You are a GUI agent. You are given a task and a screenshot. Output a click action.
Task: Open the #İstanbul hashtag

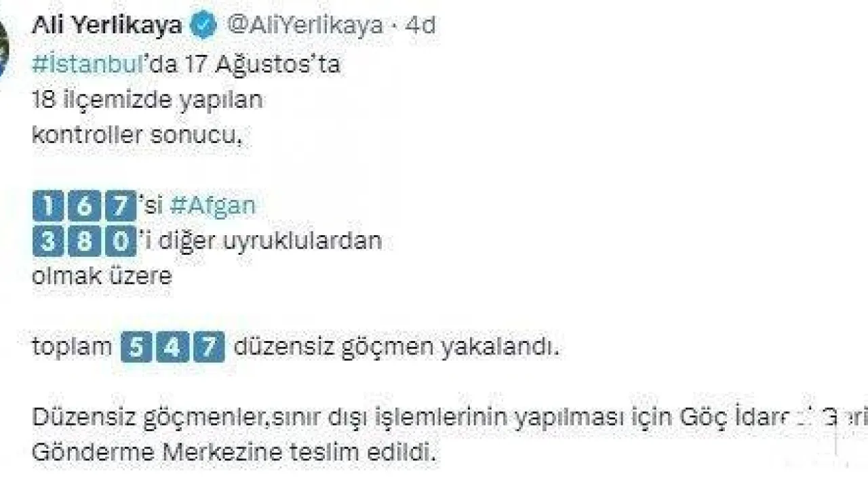pyautogui.click(x=87, y=64)
